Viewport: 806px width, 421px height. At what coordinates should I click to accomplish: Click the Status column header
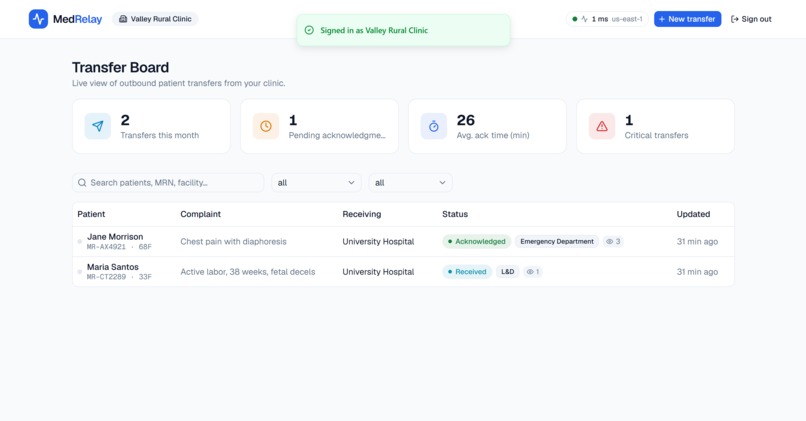coord(455,214)
